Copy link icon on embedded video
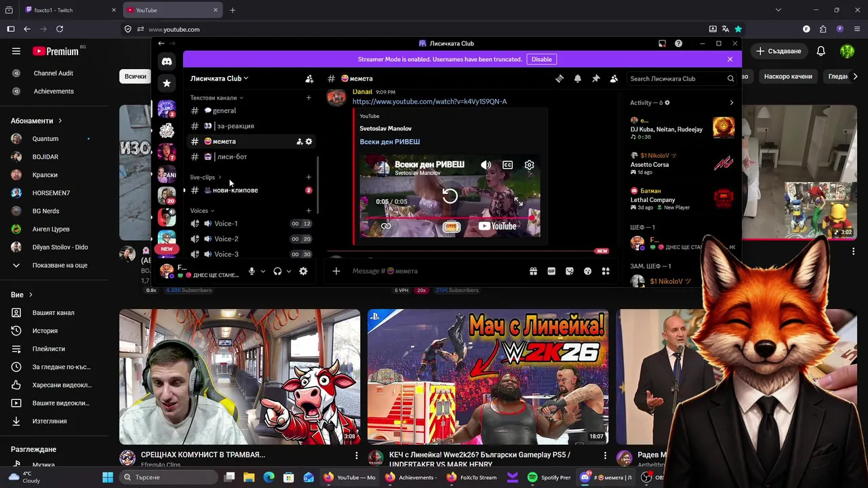This screenshot has width=868, height=488. tap(386, 226)
